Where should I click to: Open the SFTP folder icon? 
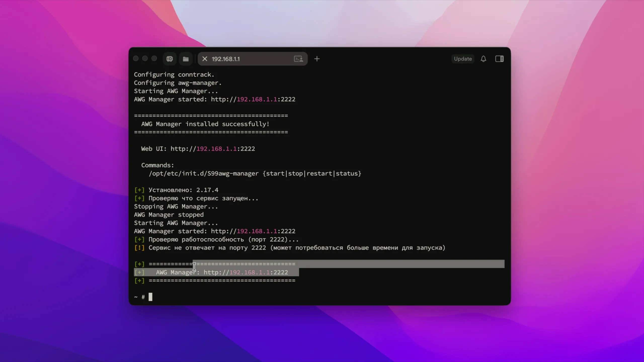186,59
